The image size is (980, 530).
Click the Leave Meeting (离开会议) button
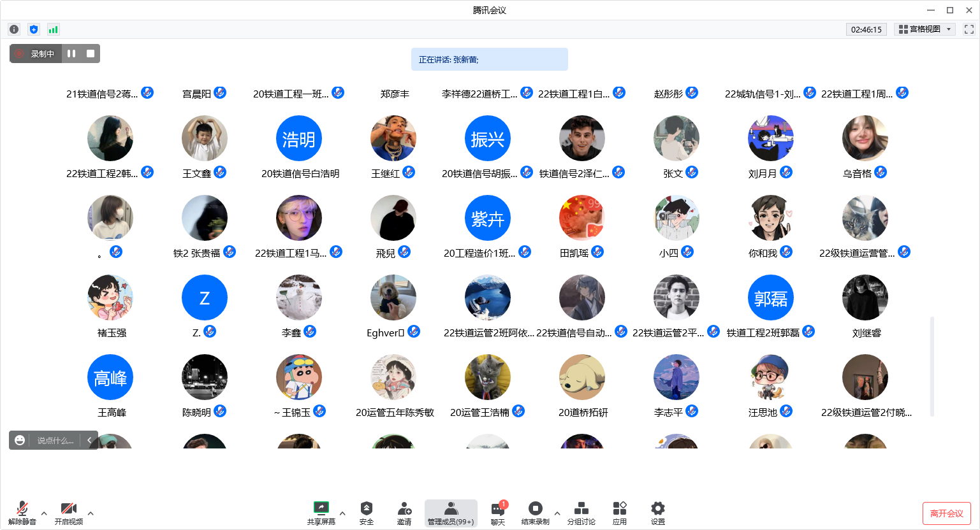point(946,513)
